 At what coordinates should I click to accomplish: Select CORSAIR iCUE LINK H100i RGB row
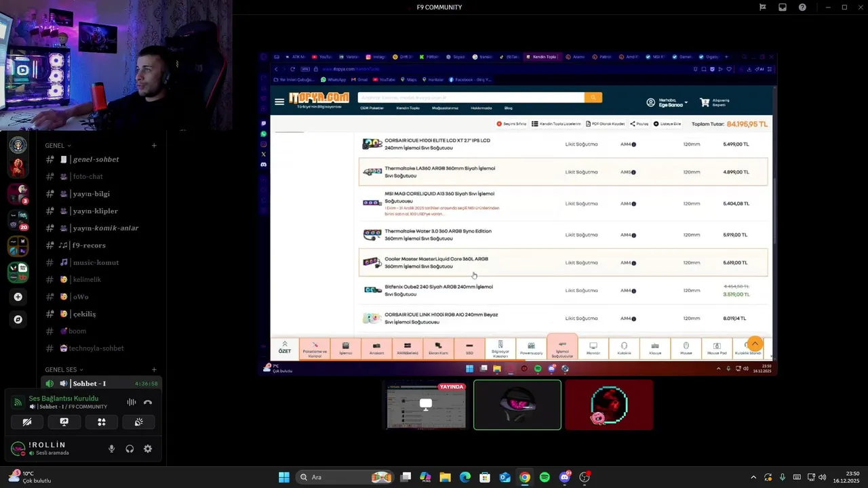click(563, 319)
